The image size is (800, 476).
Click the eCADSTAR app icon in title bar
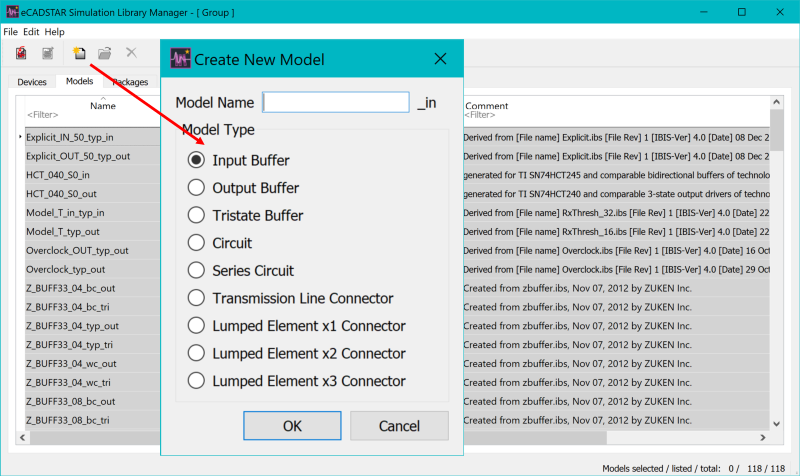click(12, 12)
